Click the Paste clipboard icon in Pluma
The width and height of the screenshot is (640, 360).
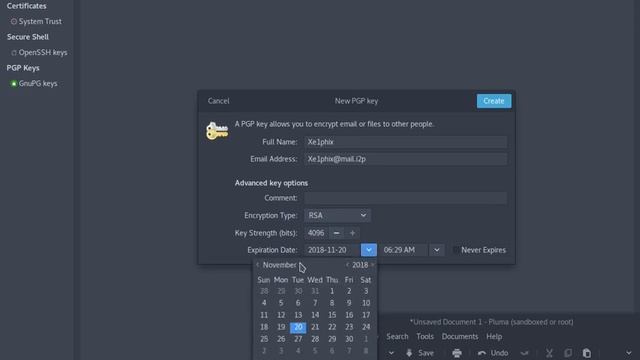click(x=587, y=353)
